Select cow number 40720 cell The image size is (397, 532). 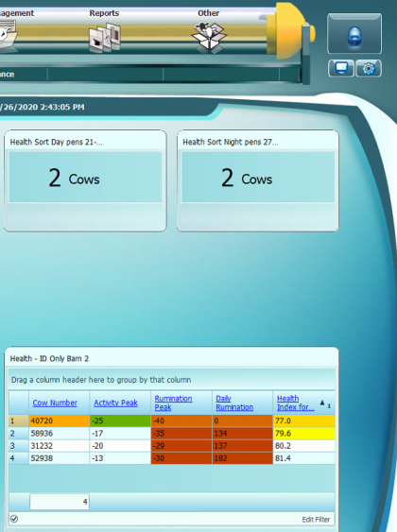59,420
